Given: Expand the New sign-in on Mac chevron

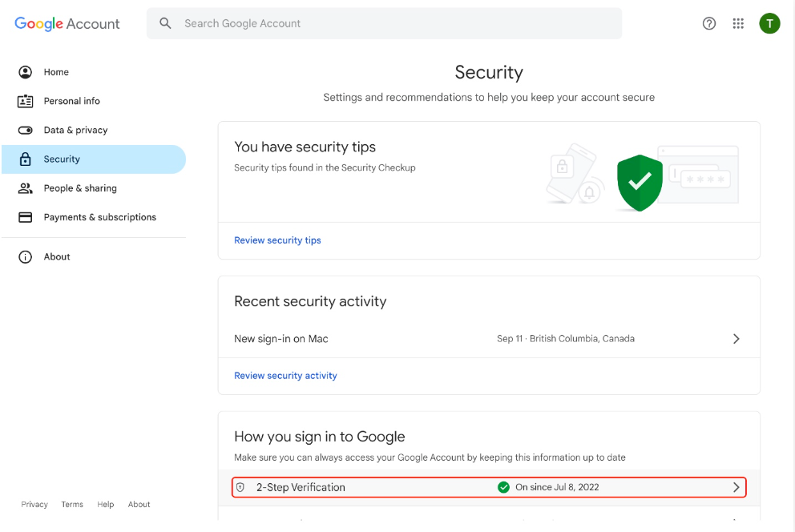Looking at the screenshot, I should (736, 339).
